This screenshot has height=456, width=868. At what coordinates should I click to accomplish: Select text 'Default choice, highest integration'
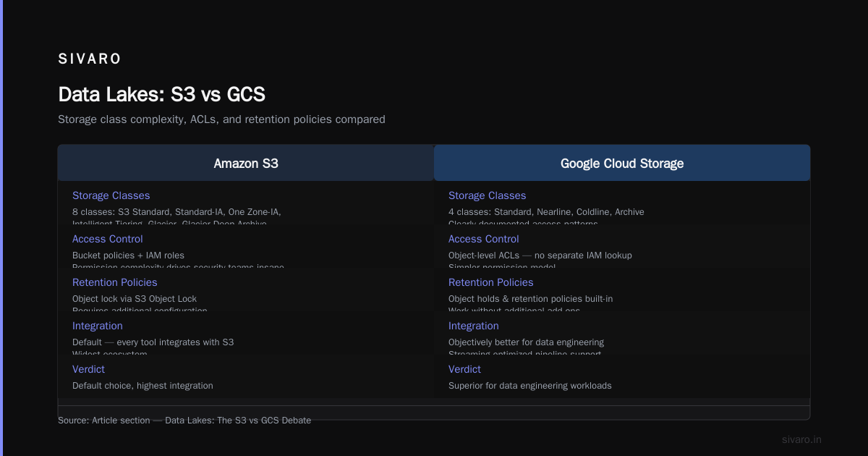[x=142, y=386]
